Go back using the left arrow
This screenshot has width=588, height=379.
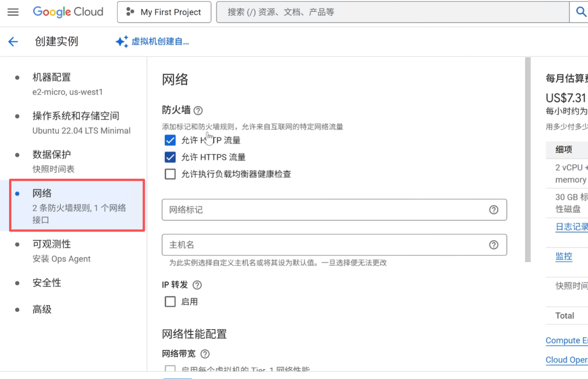pyautogui.click(x=13, y=42)
